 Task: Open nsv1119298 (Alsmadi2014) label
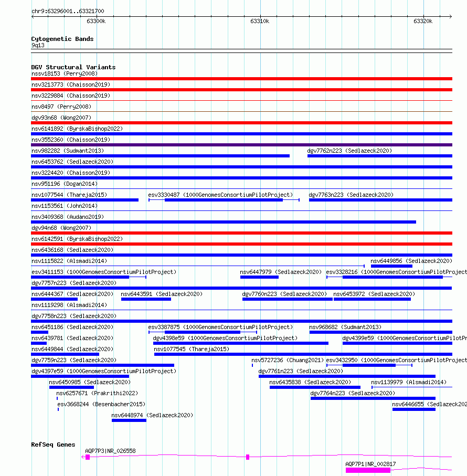69,305
